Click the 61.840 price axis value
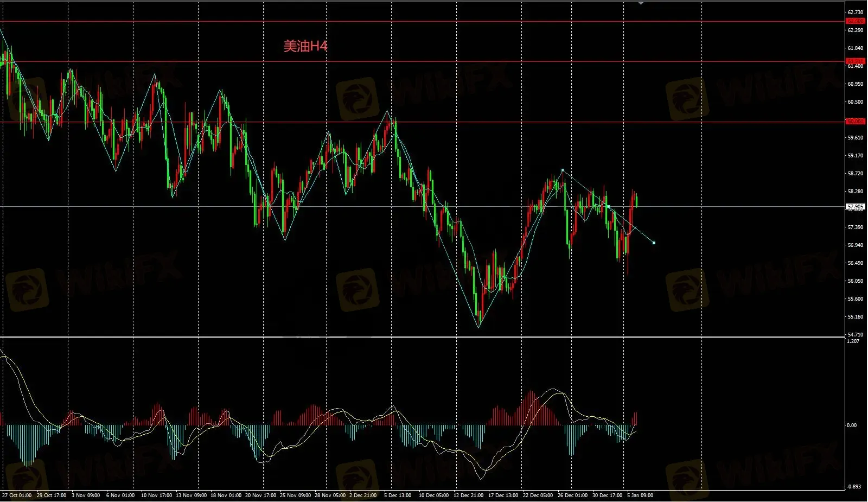Image resolution: width=868 pixels, height=502 pixels. coord(855,48)
